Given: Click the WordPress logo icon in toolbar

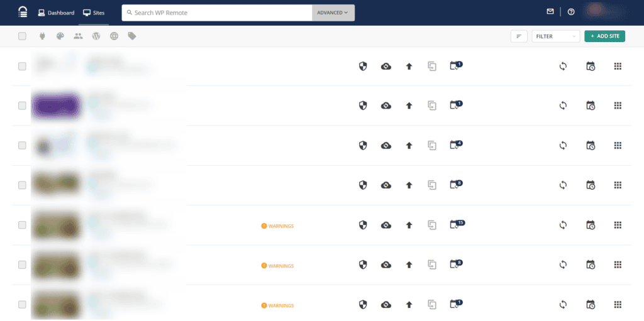Looking at the screenshot, I should [x=96, y=36].
